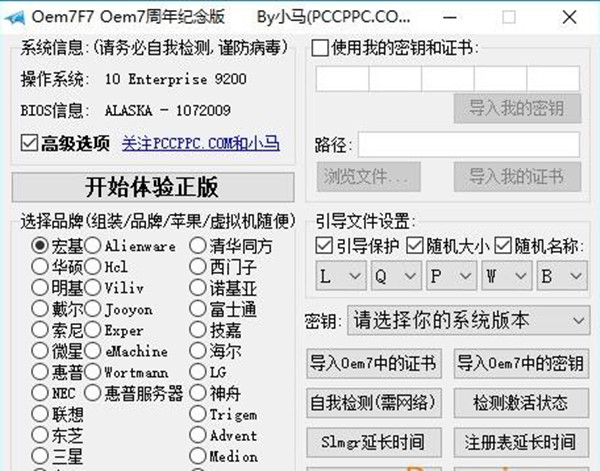Click the last product key segment field
Viewport: 600px width, 471px height.
553,78
